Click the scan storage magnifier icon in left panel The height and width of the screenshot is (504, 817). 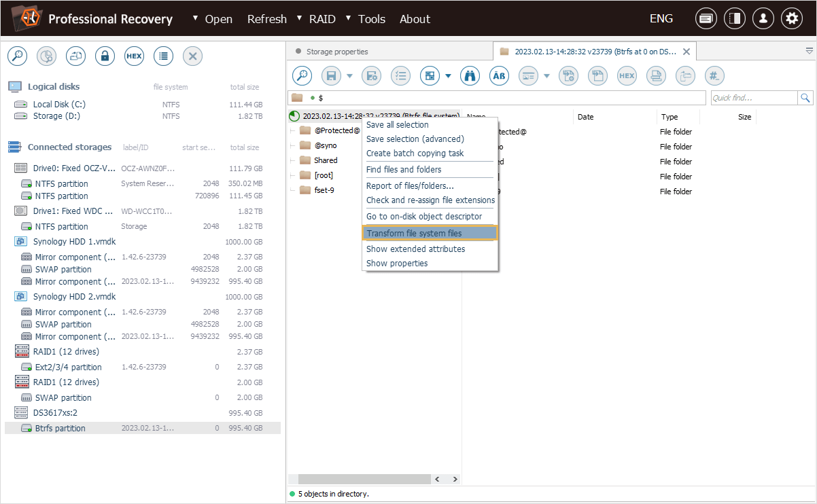click(17, 56)
